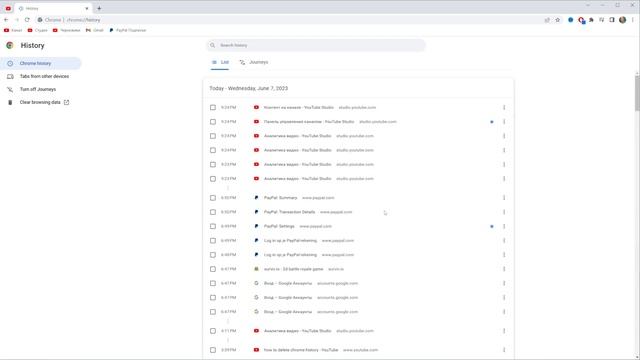Click the bookmark indicator on the Панель управления row
640x360 pixels.
coord(492,122)
